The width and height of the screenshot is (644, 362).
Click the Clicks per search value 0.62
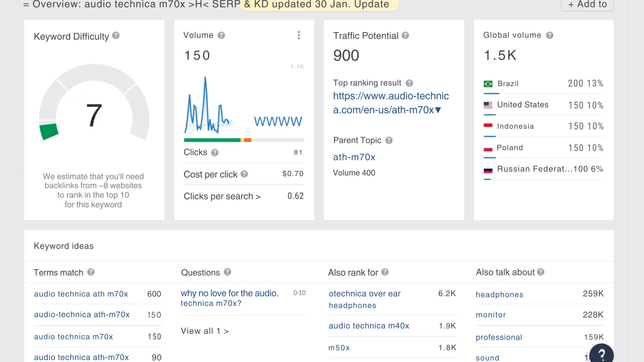point(296,196)
